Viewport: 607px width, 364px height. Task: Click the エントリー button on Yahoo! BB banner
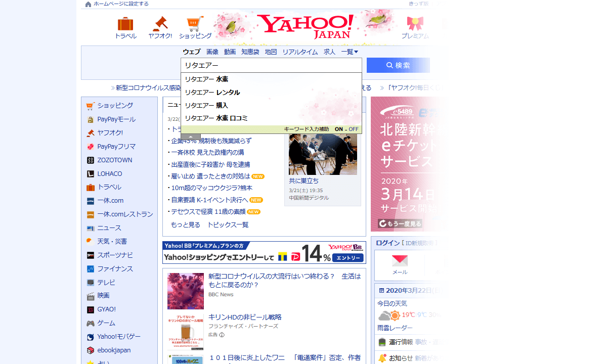click(348, 258)
